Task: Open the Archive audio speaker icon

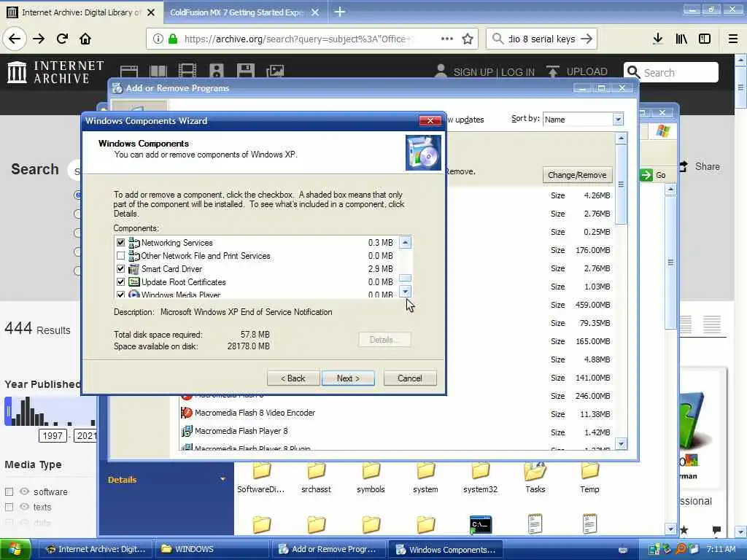Action: (x=216, y=71)
